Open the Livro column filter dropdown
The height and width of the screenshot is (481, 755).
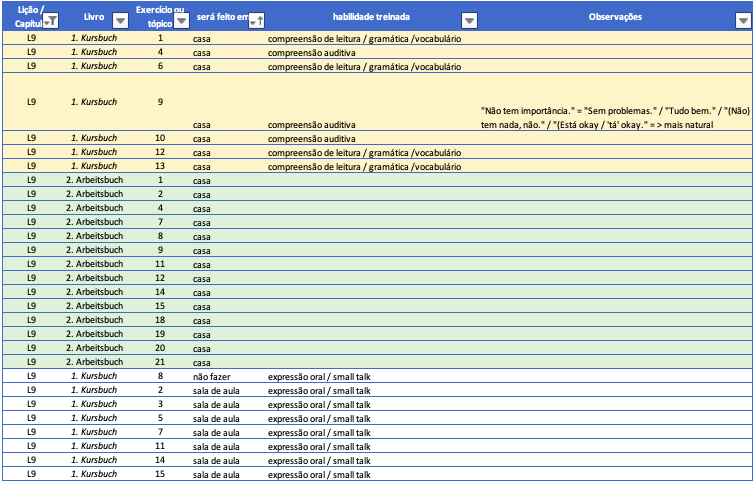[120, 20]
